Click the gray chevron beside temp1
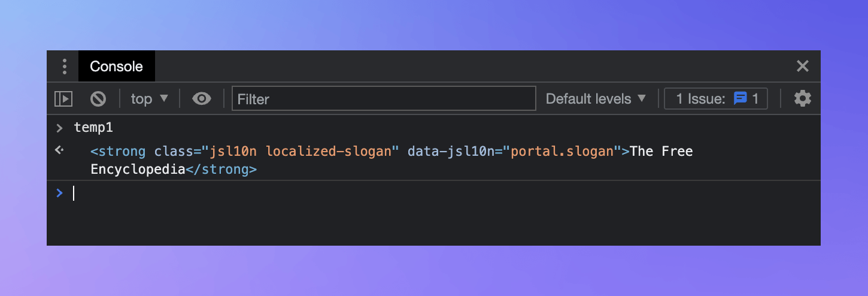868x296 pixels. 59,128
